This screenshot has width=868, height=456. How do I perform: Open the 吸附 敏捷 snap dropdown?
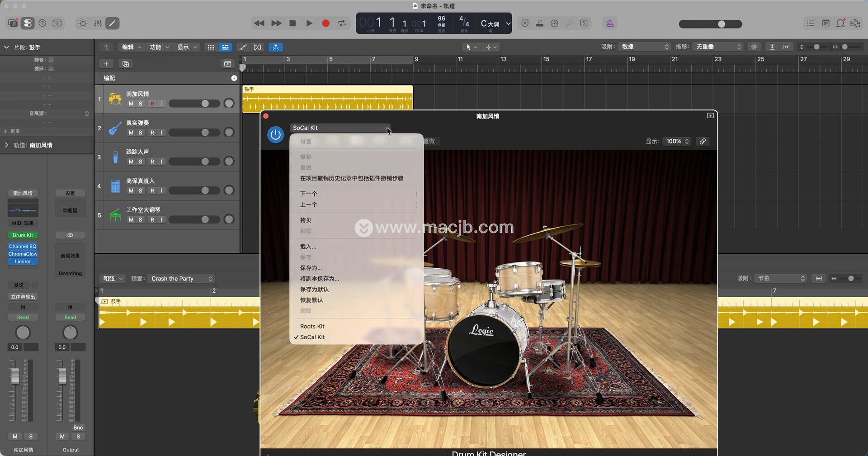(x=644, y=47)
